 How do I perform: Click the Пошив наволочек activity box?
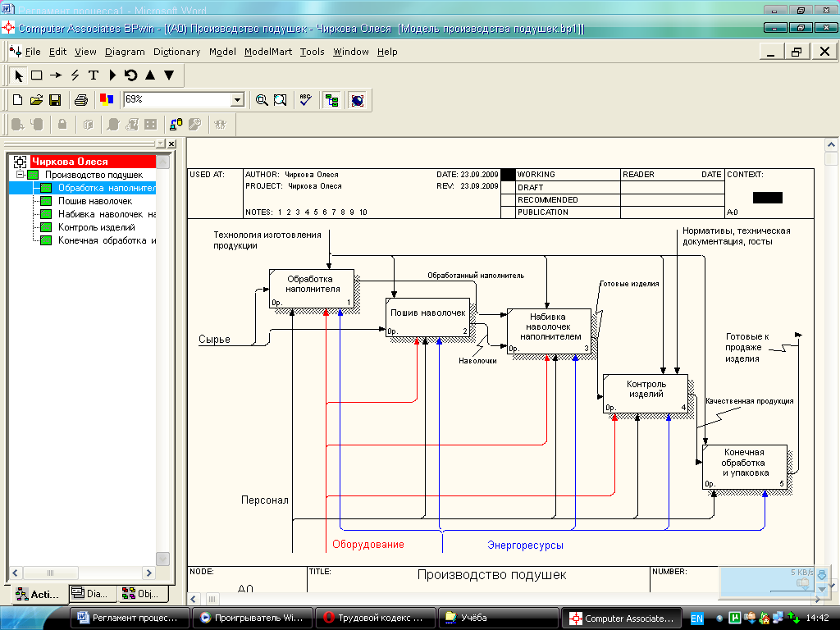coord(427,317)
